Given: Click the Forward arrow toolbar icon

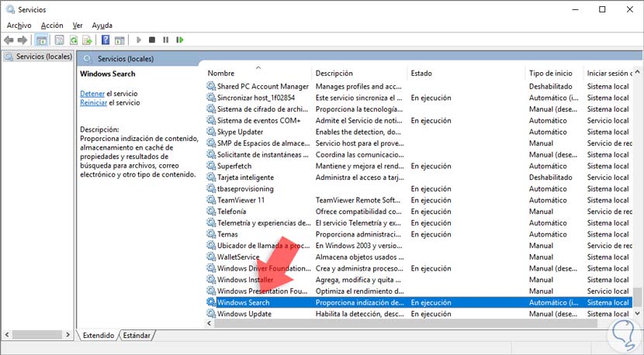Looking at the screenshot, I should coord(23,40).
